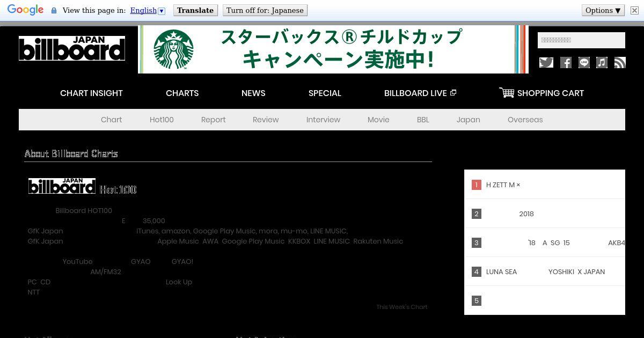Close the Google Translate bar
The width and height of the screenshot is (644, 338).
click(634, 10)
